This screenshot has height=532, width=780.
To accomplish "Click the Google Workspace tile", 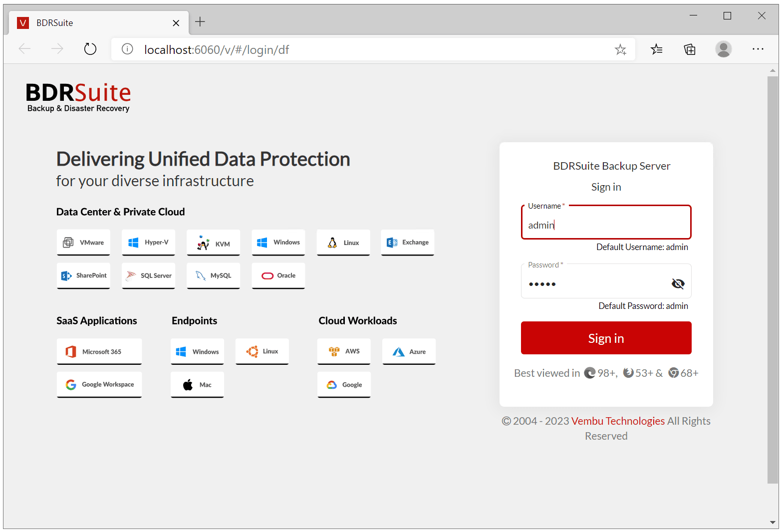I will pyautogui.click(x=99, y=384).
